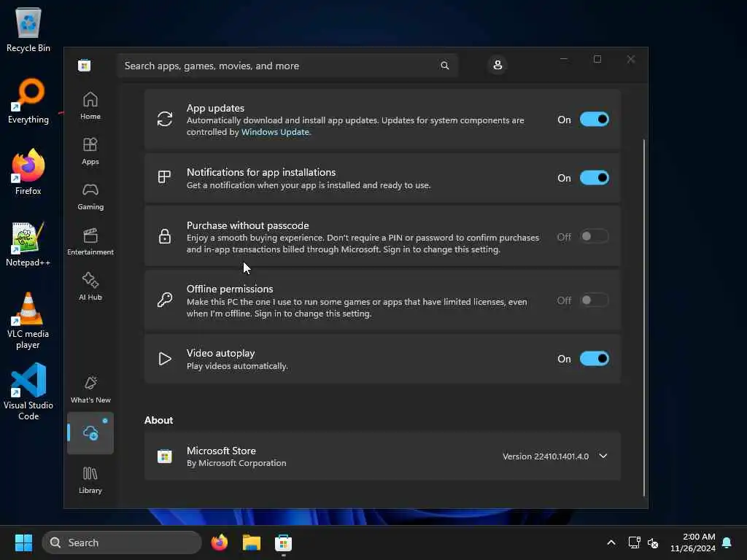The height and width of the screenshot is (560, 747).
Task: Go to Home in Store sidebar
Action: [90, 106]
